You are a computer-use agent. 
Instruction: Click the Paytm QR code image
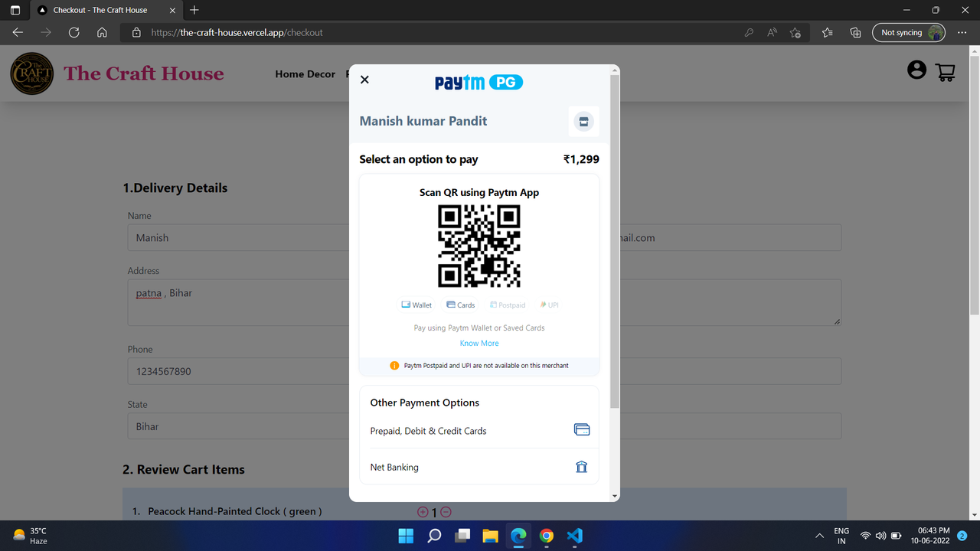tap(479, 246)
